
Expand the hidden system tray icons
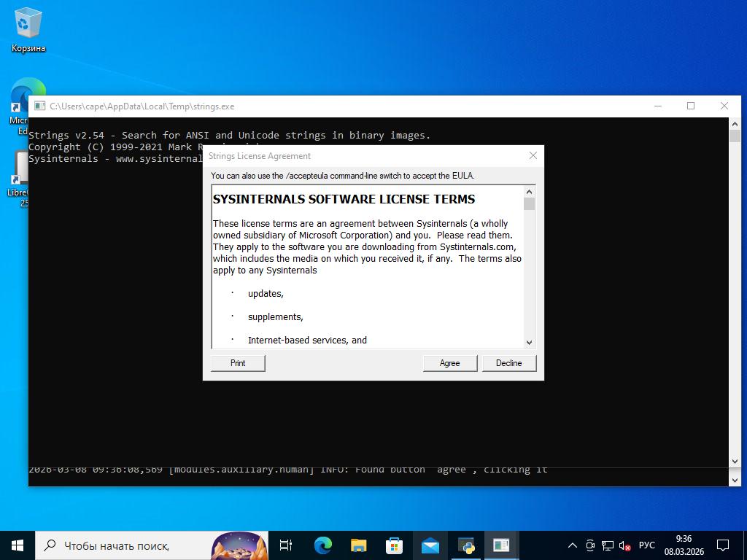pyautogui.click(x=573, y=545)
